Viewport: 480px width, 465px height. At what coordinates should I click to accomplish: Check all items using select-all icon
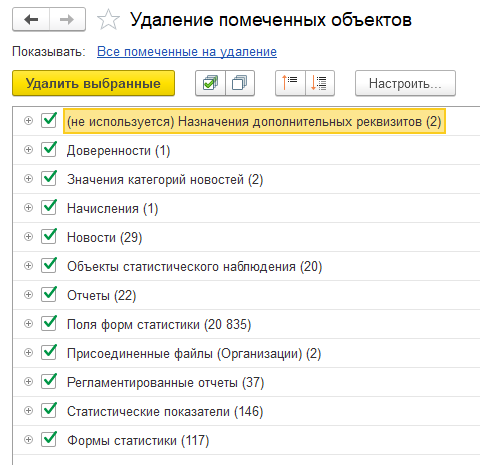click(210, 83)
